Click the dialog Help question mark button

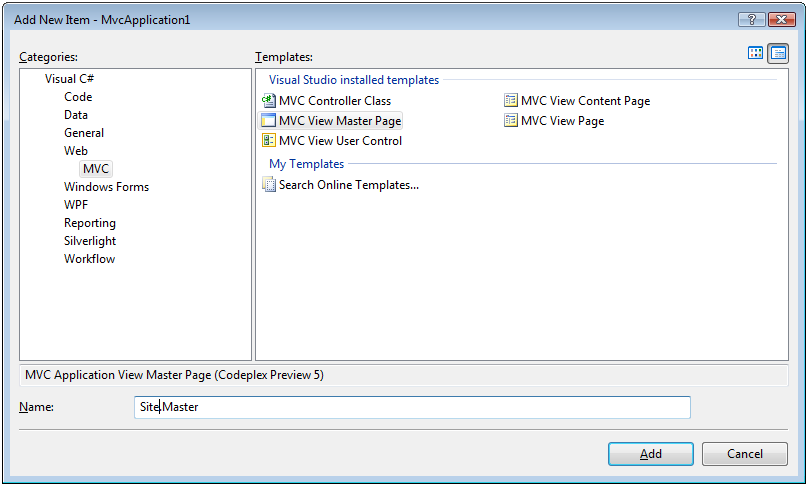click(749, 19)
